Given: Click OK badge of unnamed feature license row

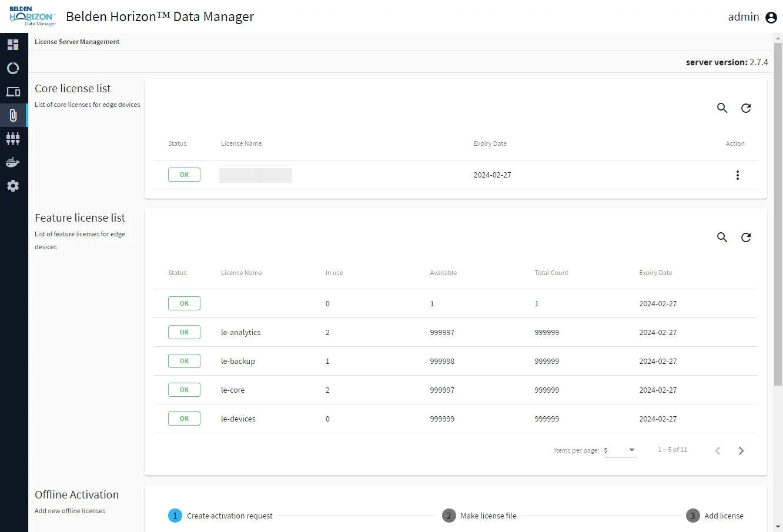Looking at the screenshot, I should (184, 303).
